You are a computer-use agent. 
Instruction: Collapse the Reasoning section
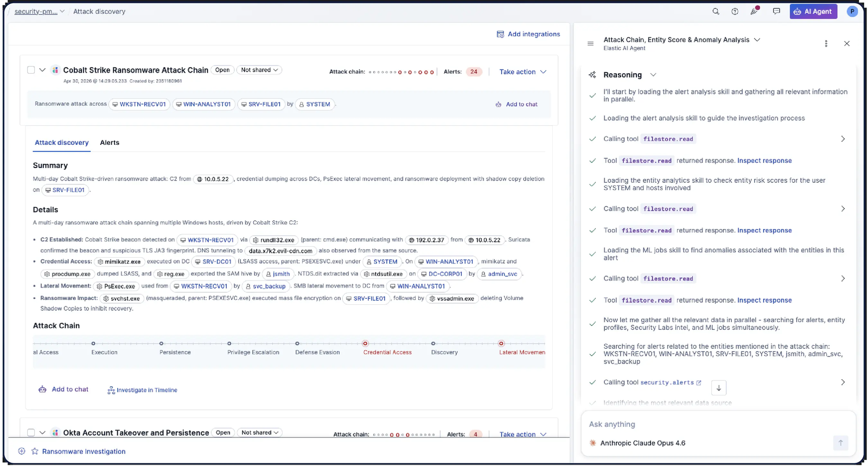pyautogui.click(x=653, y=75)
